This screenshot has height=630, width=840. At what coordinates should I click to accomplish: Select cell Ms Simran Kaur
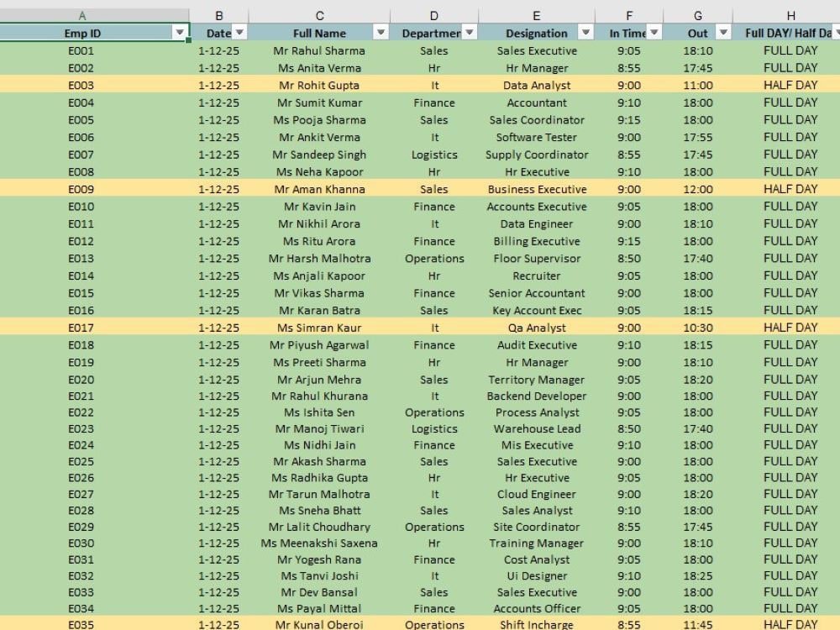click(319, 328)
